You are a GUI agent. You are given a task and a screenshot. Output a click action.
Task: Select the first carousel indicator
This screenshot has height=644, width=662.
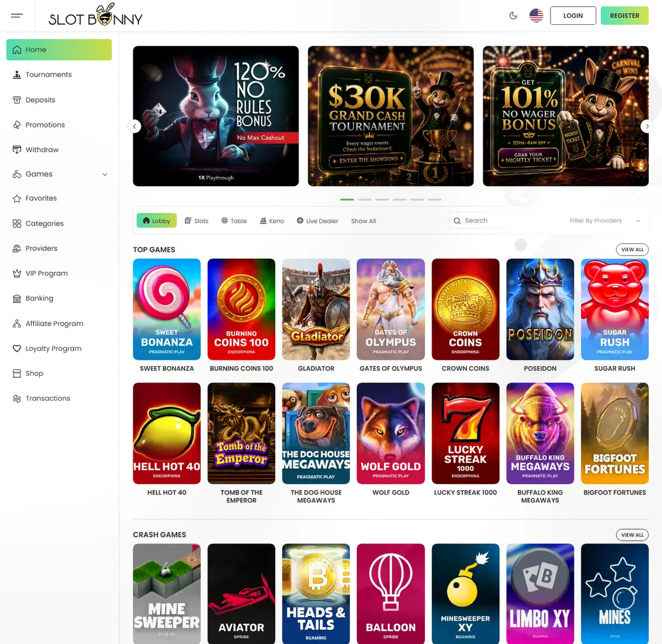pyautogui.click(x=347, y=199)
